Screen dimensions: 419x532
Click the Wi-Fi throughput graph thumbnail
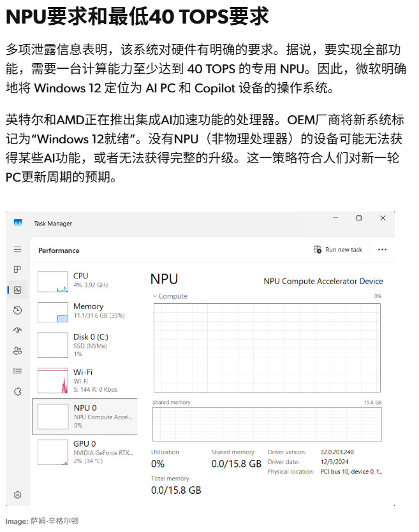(53, 380)
